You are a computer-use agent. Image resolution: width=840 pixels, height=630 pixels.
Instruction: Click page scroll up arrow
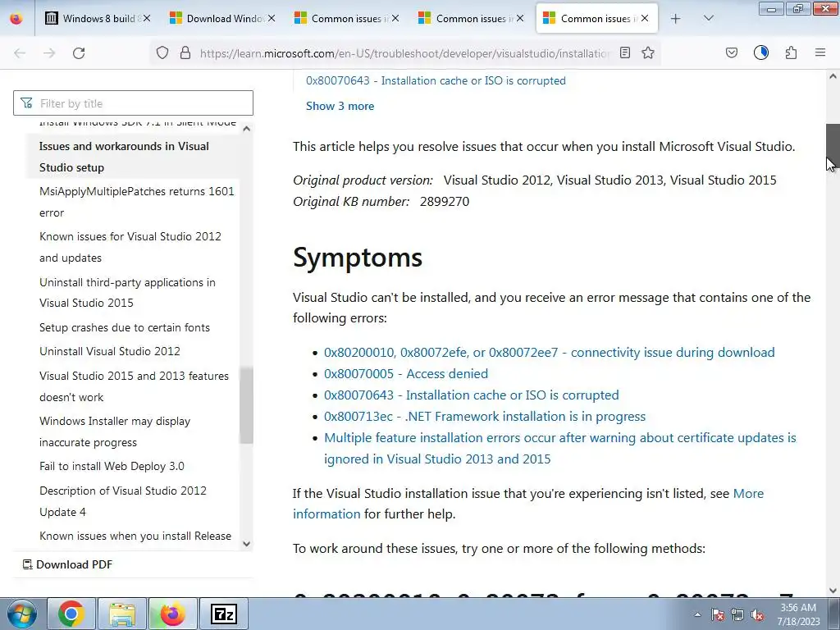coord(833,76)
